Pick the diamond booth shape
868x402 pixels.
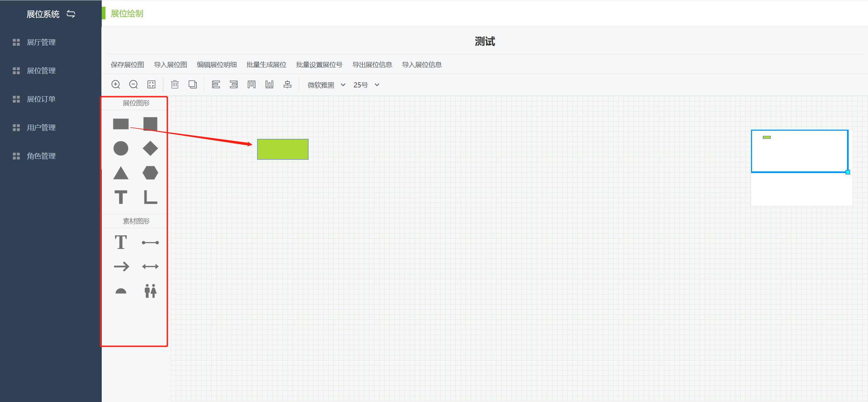pyautogui.click(x=150, y=148)
